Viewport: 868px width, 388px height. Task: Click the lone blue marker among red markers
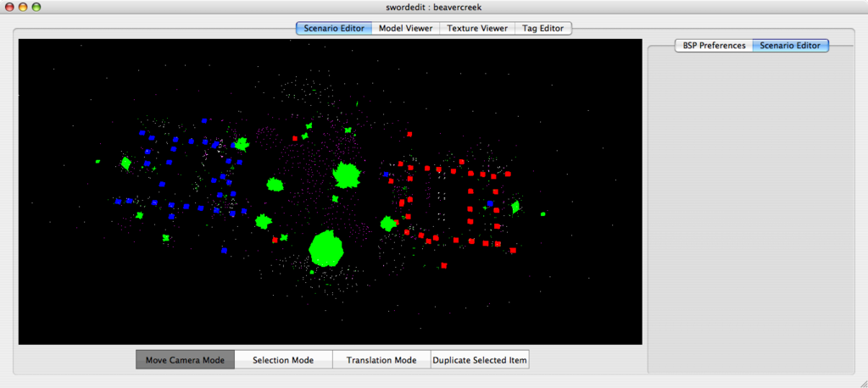(490, 203)
